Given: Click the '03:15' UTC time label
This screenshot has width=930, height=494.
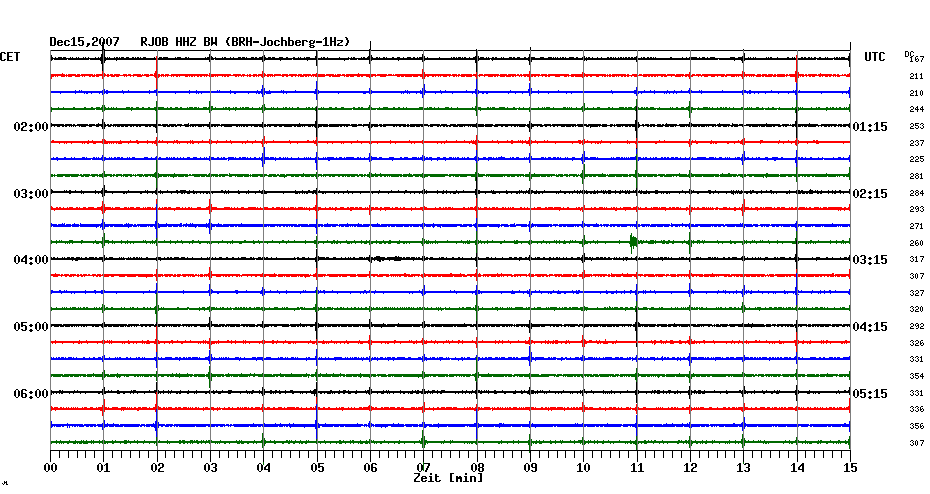Looking at the screenshot, I should click(870, 260).
